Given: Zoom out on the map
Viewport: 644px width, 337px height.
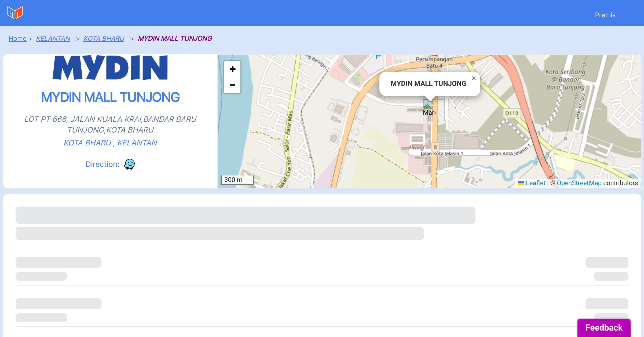Looking at the screenshot, I should (232, 85).
